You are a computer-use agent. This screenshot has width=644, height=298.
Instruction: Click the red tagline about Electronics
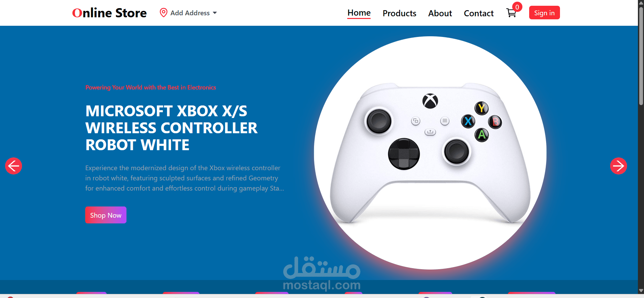(151, 87)
